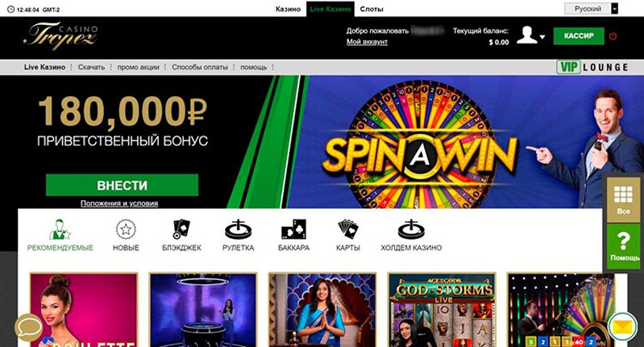Select the Рулетка wheel category icon
This screenshot has height=347, width=644.
(x=238, y=229)
